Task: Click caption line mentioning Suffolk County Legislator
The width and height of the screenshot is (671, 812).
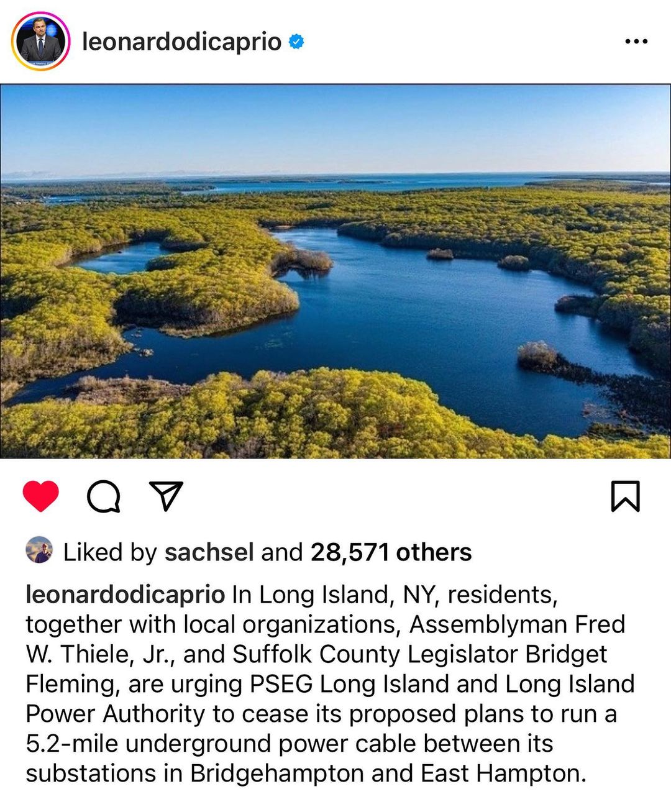Action: coord(317,654)
